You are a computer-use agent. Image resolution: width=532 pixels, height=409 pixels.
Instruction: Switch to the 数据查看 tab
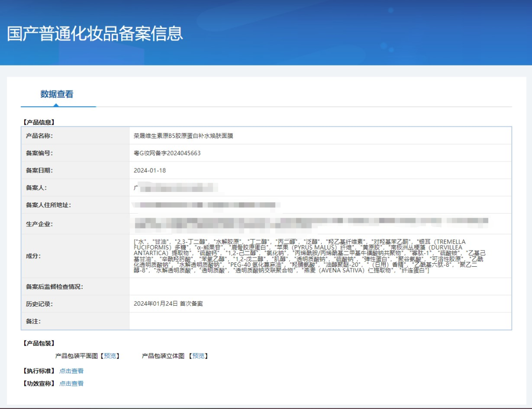pyautogui.click(x=57, y=94)
